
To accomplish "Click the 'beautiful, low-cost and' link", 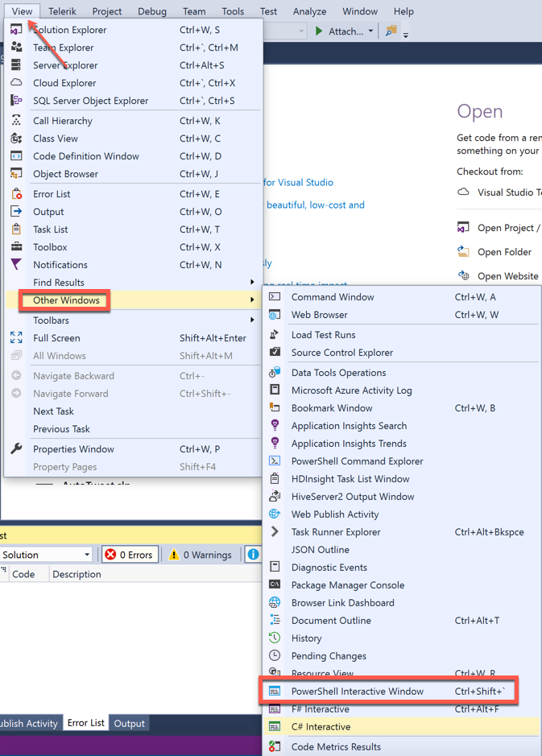I will (x=316, y=205).
